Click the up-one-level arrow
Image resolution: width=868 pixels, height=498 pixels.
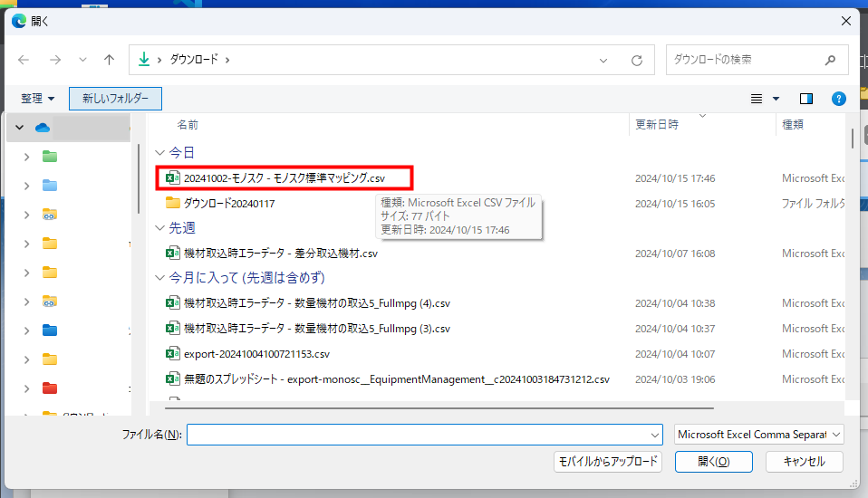click(x=109, y=60)
